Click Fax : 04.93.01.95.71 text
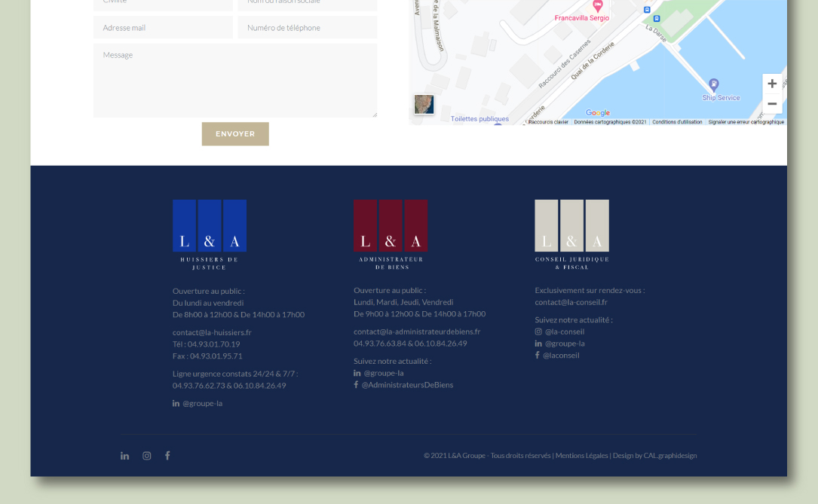Viewport: 818px width, 504px height. [x=207, y=356]
